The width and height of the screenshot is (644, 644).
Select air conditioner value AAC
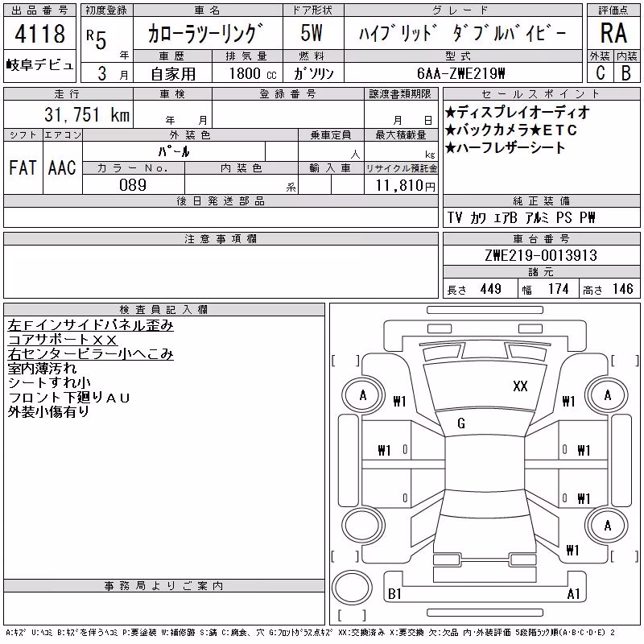(x=62, y=167)
